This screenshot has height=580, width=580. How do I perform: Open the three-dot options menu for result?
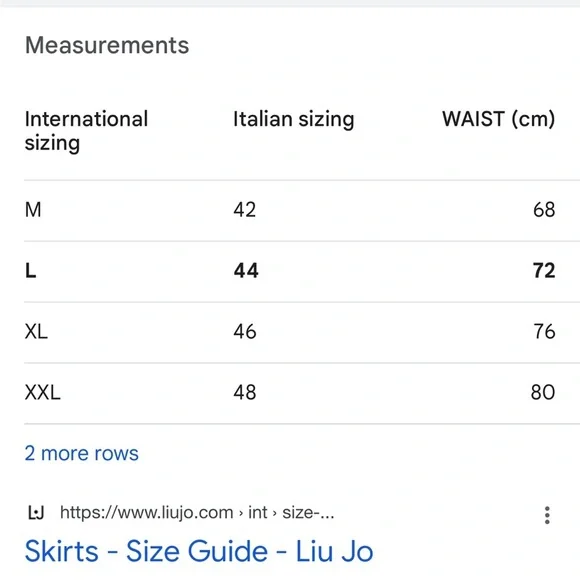pyautogui.click(x=547, y=515)
